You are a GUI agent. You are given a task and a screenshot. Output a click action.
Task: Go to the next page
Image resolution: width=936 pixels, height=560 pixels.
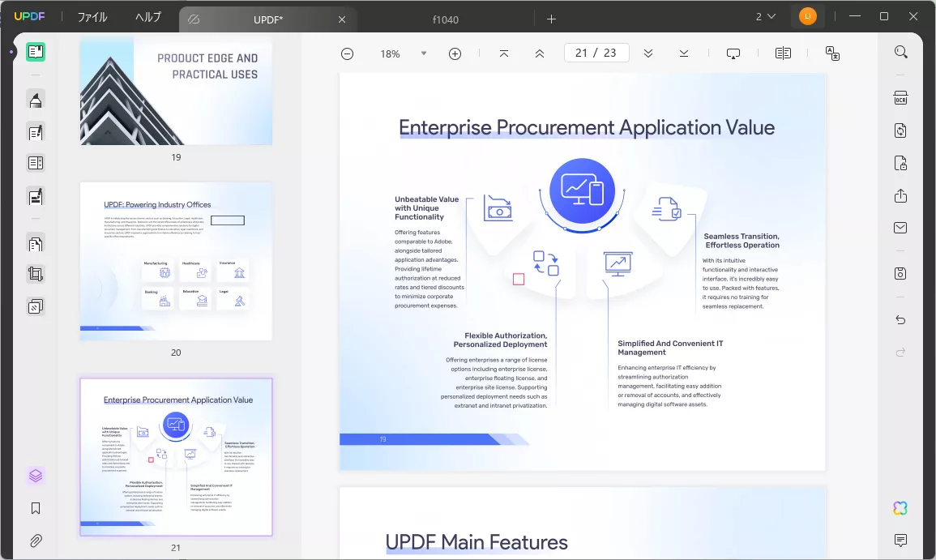(x=648, y=53)
